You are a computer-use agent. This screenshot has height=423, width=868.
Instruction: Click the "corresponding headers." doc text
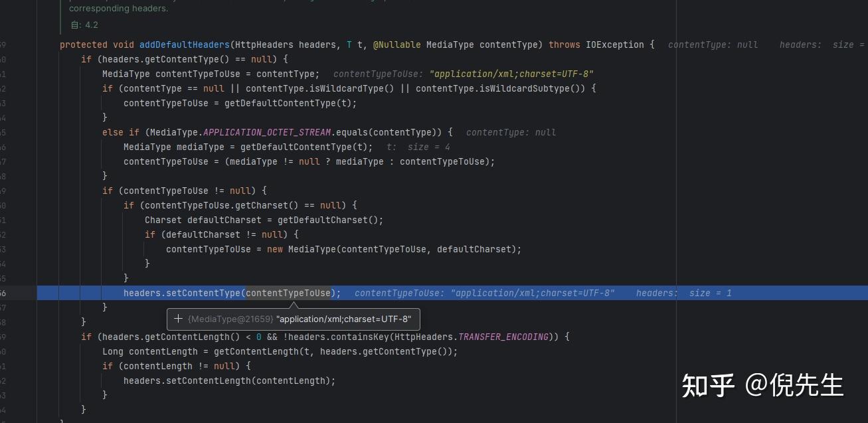pos(118,9)
